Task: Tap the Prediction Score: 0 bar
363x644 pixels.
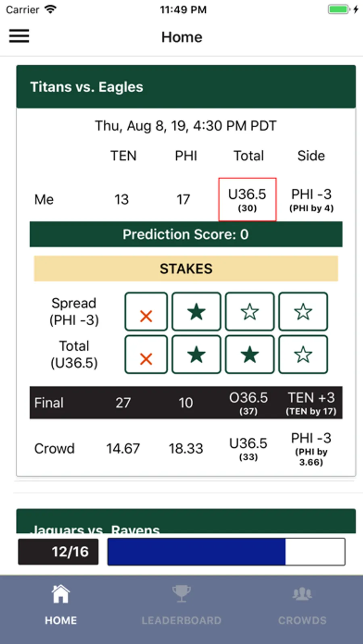Action: [x=186, y=235]
